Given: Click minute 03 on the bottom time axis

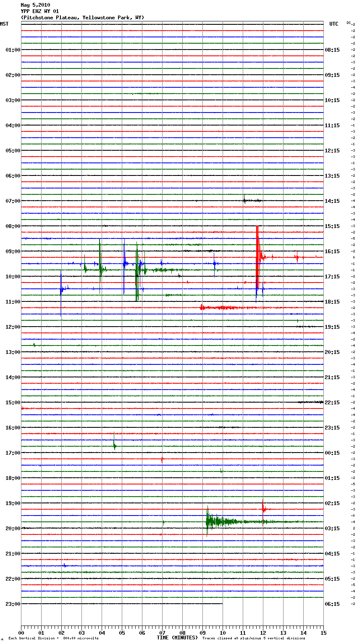Looking at the screenshot, I should click(81, 633).
